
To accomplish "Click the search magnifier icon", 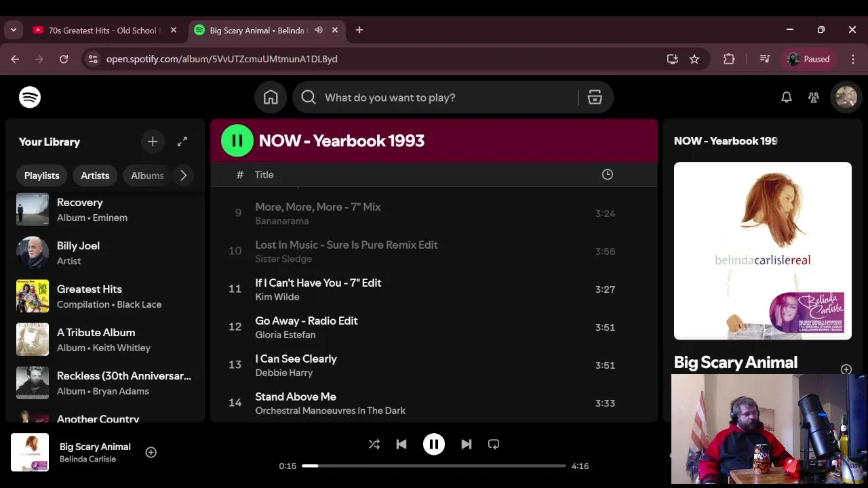I will pos(309,98).
